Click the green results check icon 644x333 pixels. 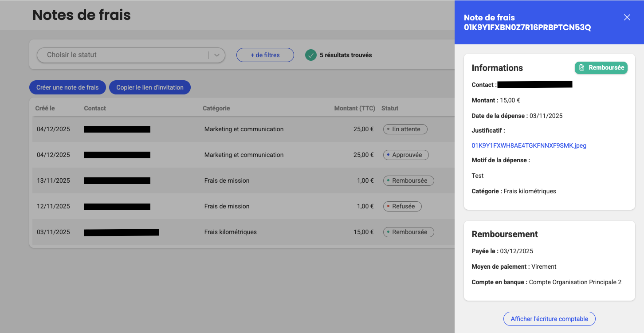(x=311, y=55)
